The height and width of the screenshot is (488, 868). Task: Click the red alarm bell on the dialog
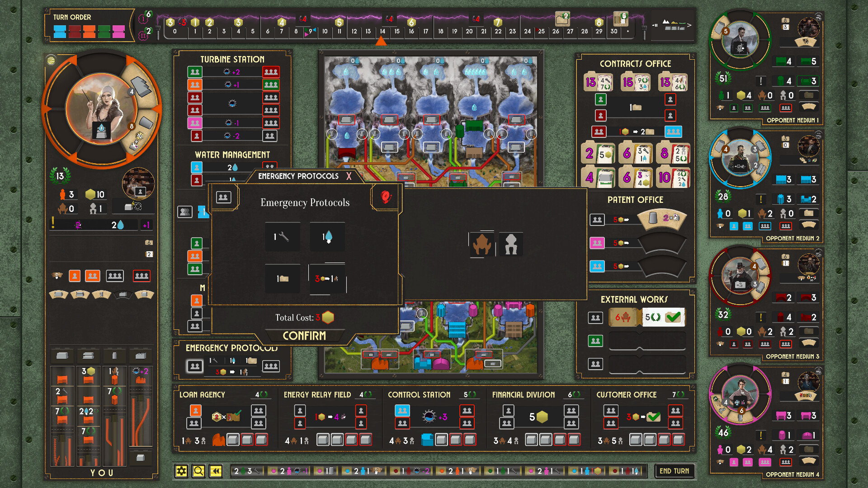(x=385, y=196)
